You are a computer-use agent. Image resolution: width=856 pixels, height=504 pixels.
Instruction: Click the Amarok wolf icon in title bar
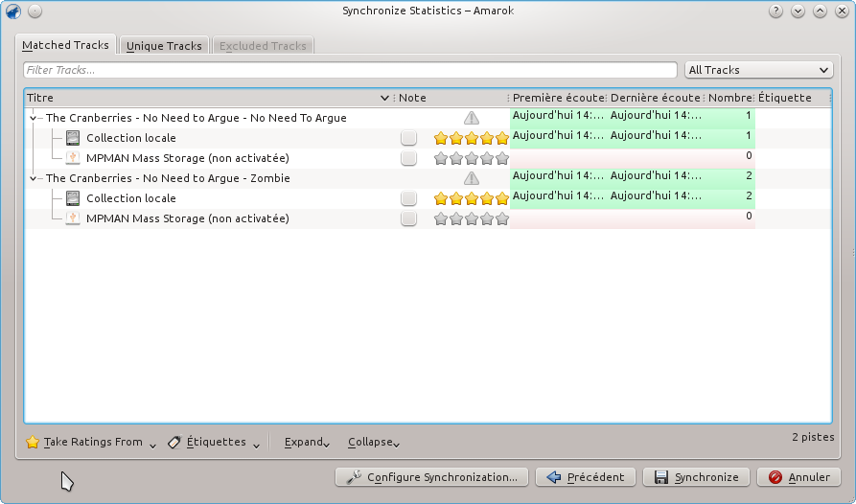tap(13, 11)
